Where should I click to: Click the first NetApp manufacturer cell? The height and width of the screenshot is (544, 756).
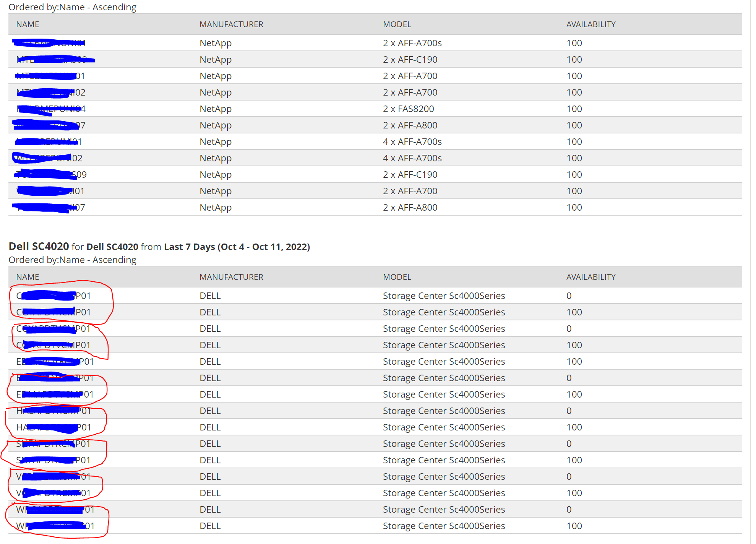click(x=215, y=43)
